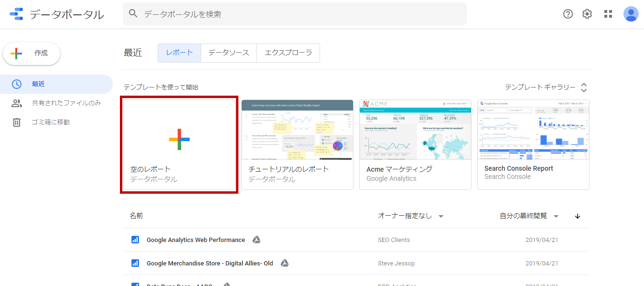644x286 pixels.
Task: Select ゴミ箱に移動 in the sidebar
Action: coord(56,122)
